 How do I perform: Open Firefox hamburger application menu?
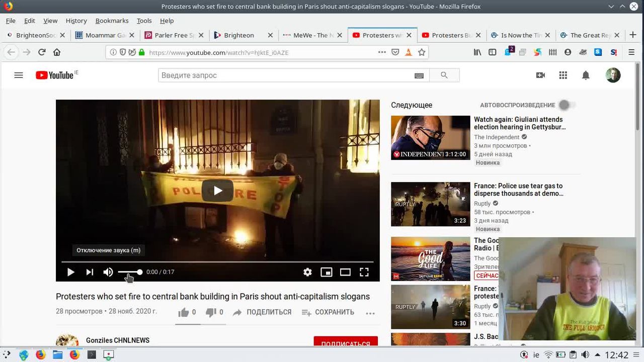click(x=631, y=52)
